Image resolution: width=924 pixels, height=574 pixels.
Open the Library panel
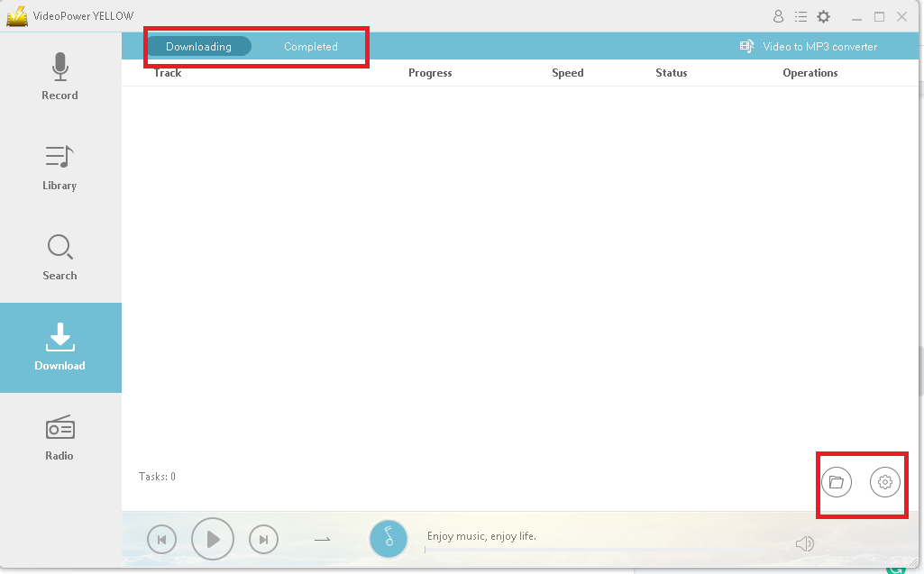point(59,167)
